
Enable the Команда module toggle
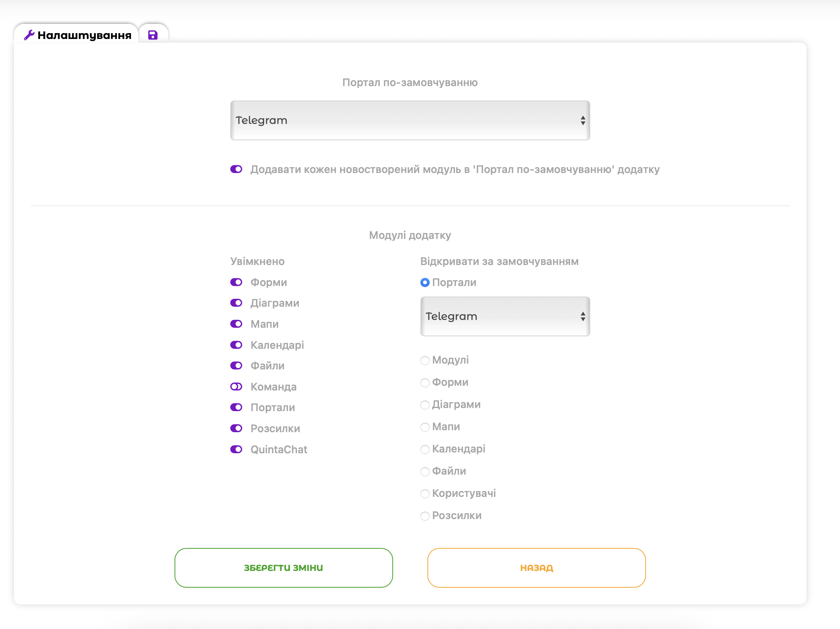[x=236, y=387]
